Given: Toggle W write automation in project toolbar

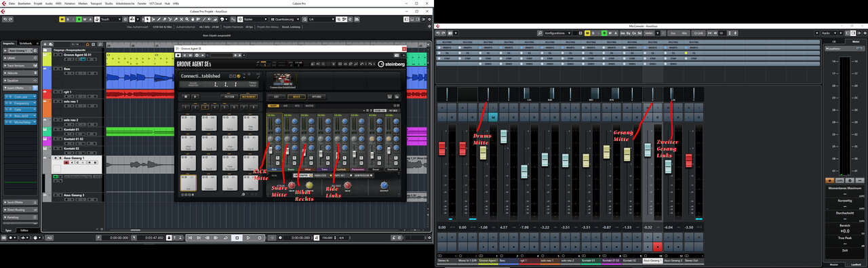Looking at the screenshot, I should (x=85, y=19).
